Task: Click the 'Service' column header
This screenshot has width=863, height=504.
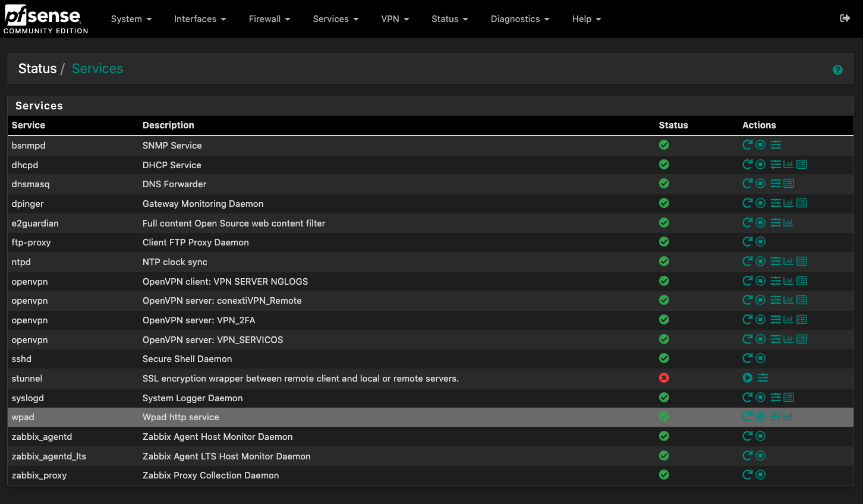Action: [x=29, y=125]
